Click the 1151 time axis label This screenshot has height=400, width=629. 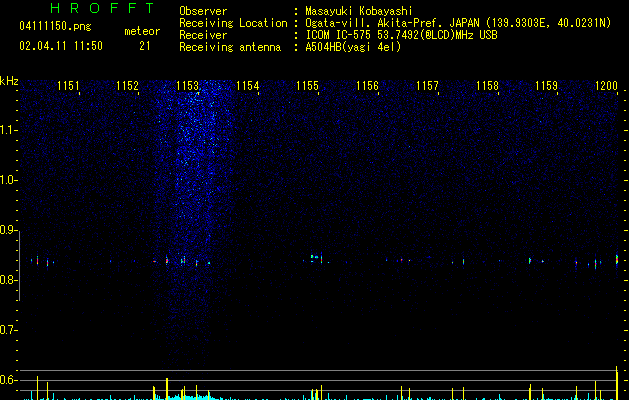[x=68, y=86]
